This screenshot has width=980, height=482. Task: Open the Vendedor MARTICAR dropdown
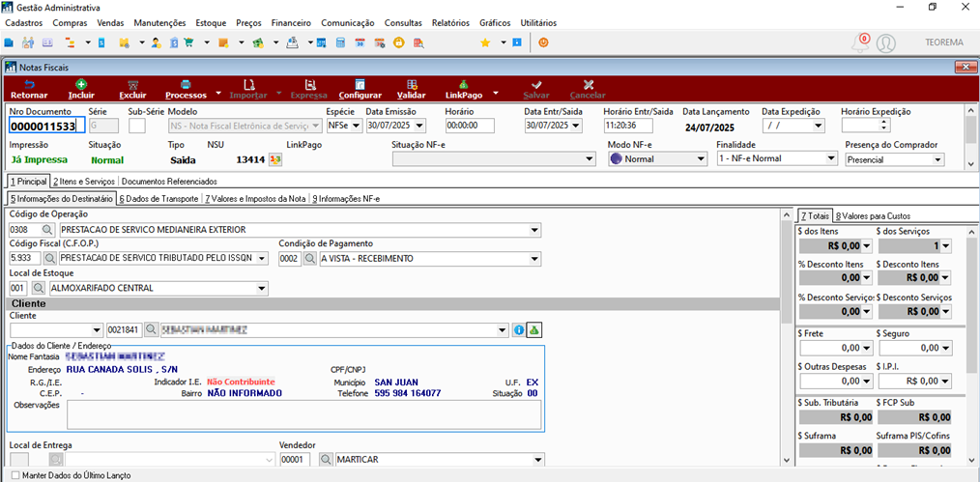(x=537, y=460)
